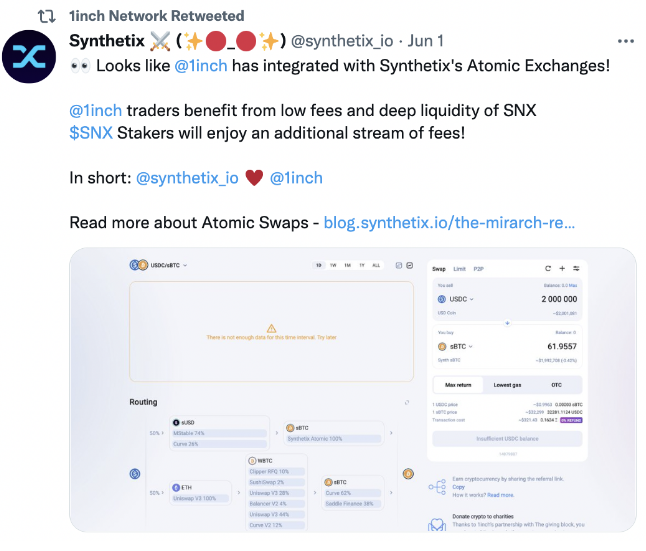Click the refresh routing icon

pyautogui.click(x=407, y=402)
